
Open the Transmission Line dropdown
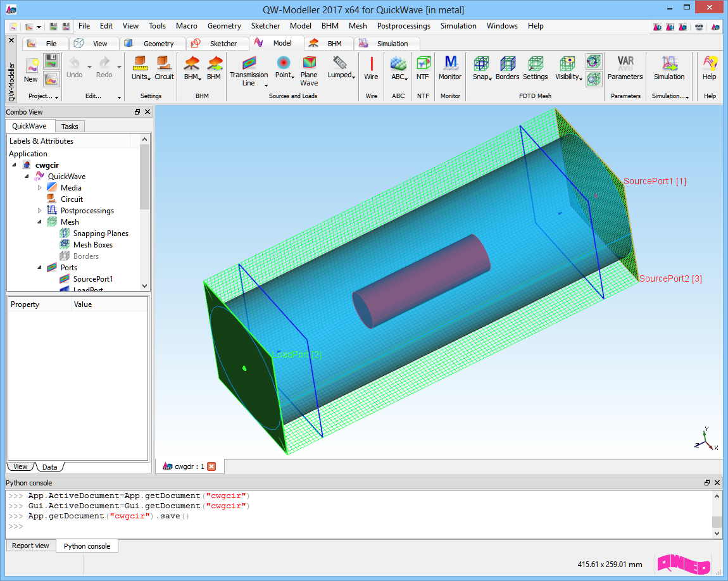coord(266,85)
